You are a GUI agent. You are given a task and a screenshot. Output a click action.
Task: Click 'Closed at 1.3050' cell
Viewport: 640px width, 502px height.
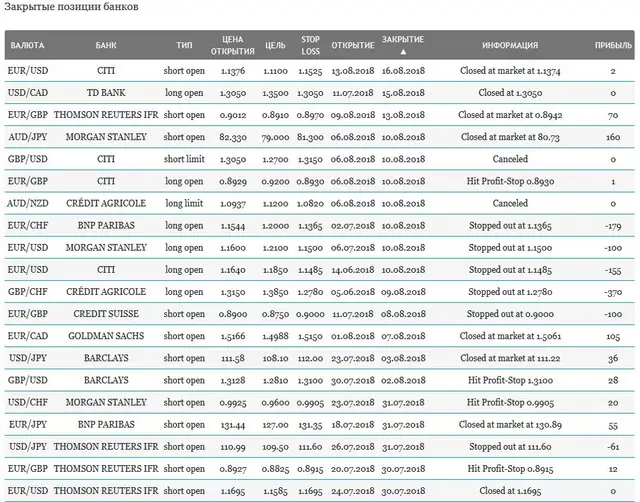(510, 93)
